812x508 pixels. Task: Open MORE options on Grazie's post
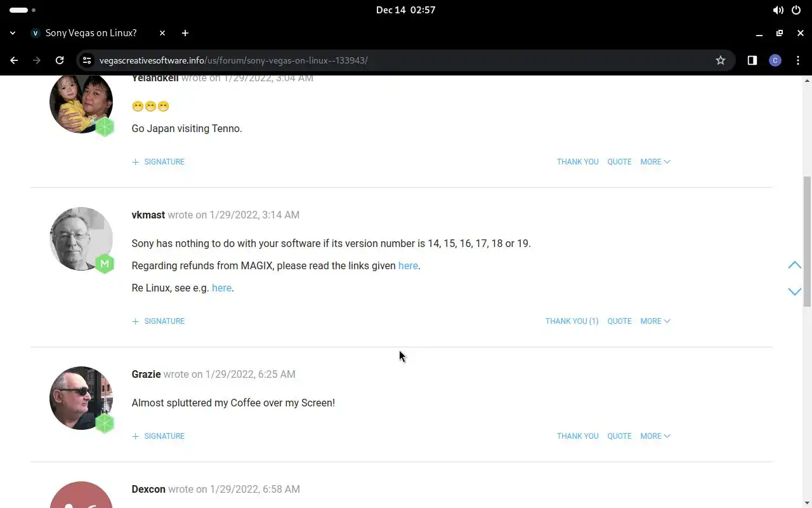tap(655, 436)
